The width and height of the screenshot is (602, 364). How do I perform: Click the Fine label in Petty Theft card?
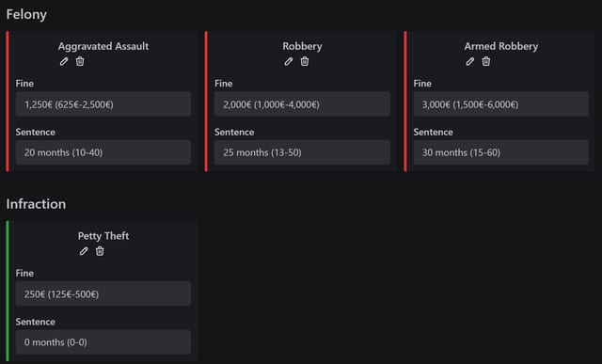tap(24, 273)
